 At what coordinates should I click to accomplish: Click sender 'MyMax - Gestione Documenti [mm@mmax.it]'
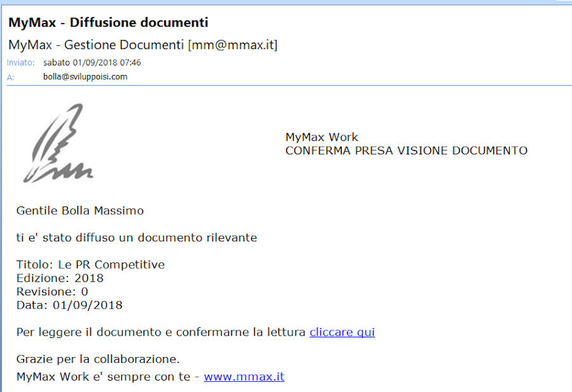point(143,45)
